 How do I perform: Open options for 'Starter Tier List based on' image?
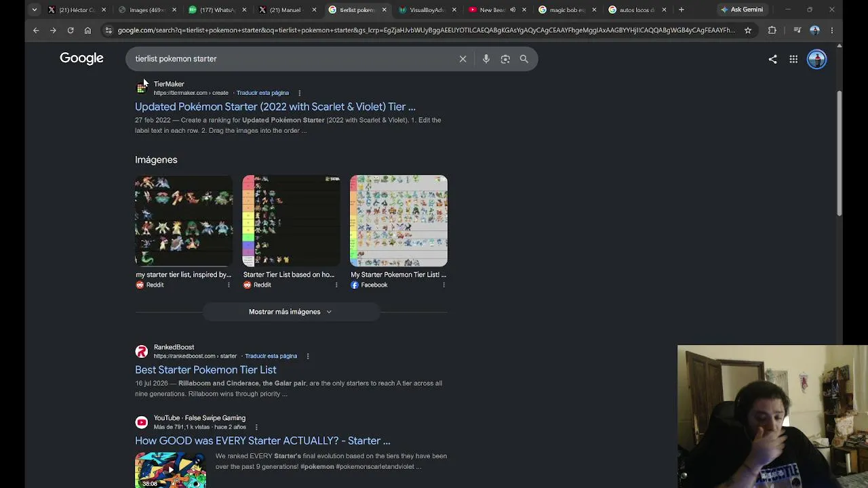coord(336,285)
